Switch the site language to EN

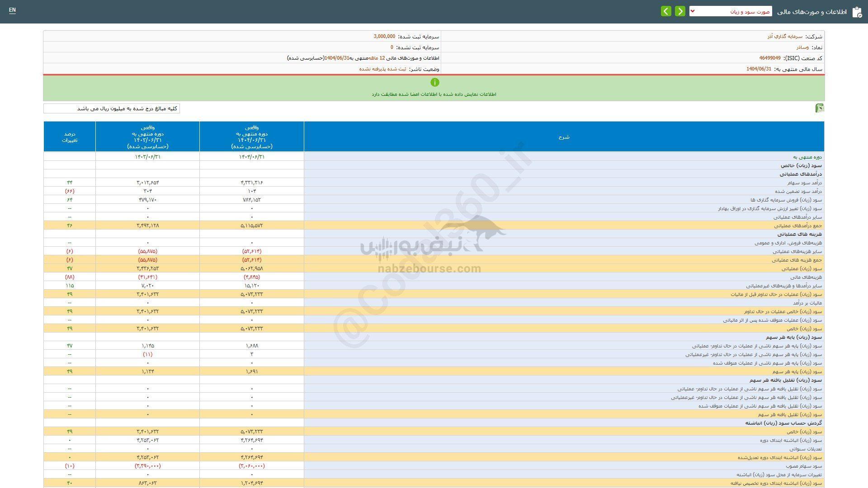12,11
